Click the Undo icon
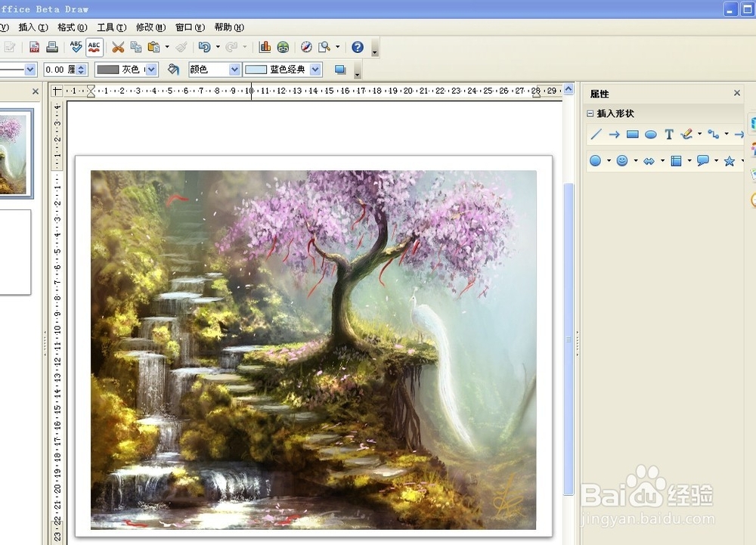The image size is (756, 545). click(204, 47)
